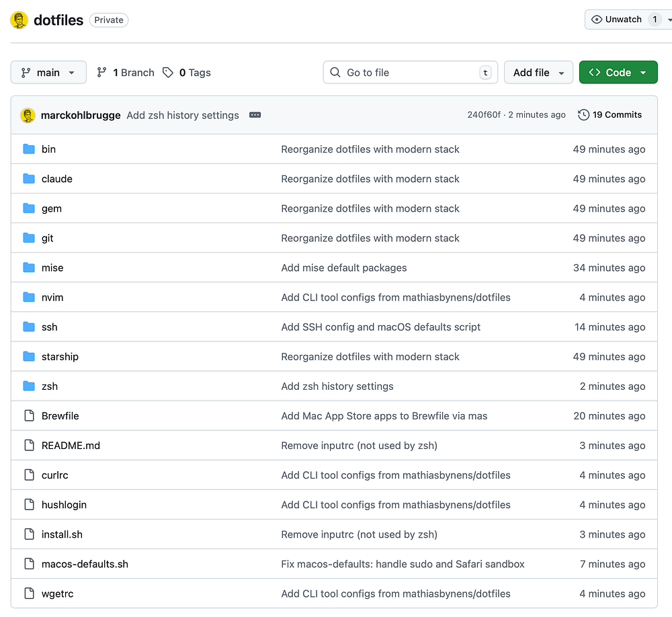Open the ssh directory name

click(49, 327)
